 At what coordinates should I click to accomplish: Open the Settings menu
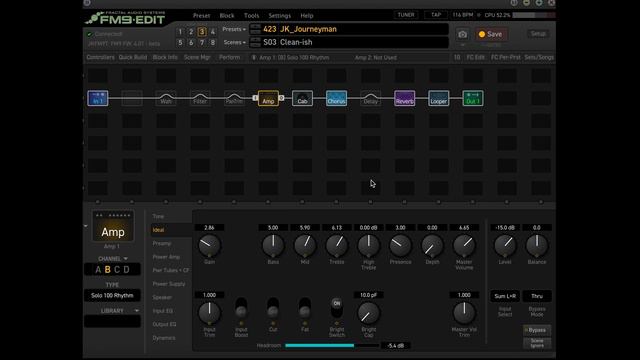pyautogui.click(x=280, y=16)
